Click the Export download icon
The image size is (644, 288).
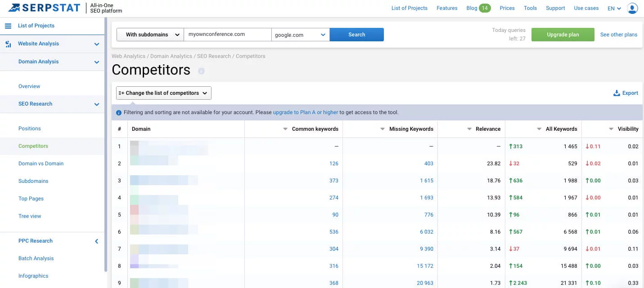tap(617, 93)
